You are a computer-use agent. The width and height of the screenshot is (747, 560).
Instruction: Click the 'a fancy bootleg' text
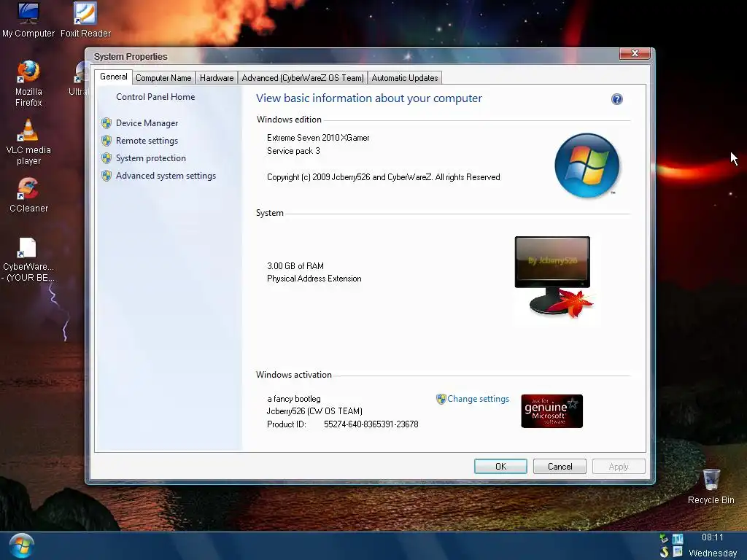click(x=294, y=399)
